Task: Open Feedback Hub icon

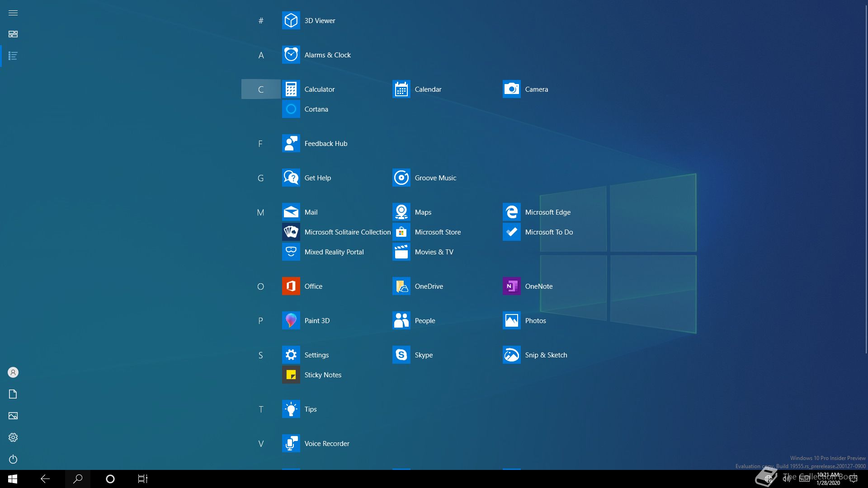Action: coord(291,143)
